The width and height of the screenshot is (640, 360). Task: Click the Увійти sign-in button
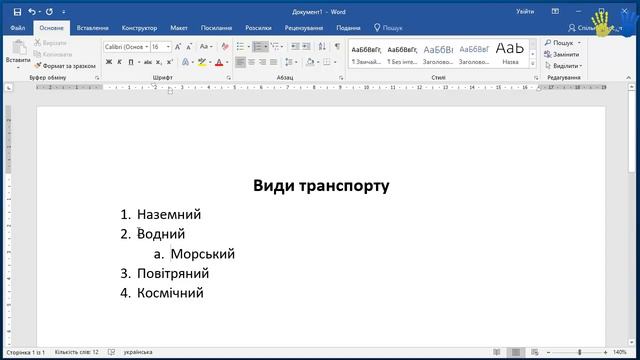[x=525, y=11]
